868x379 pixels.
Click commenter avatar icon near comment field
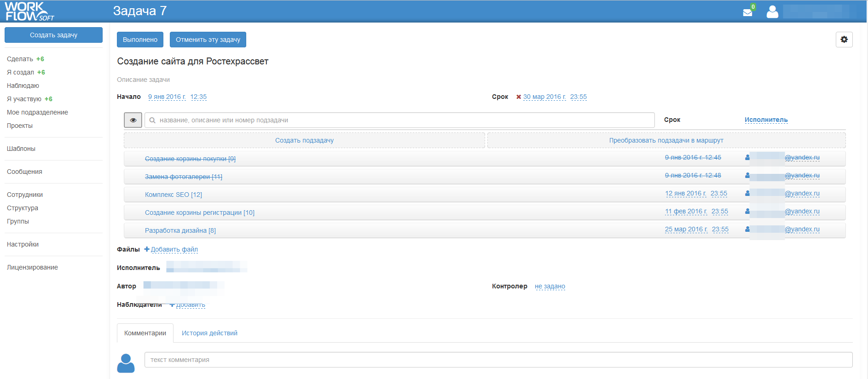tap(126, 363)
